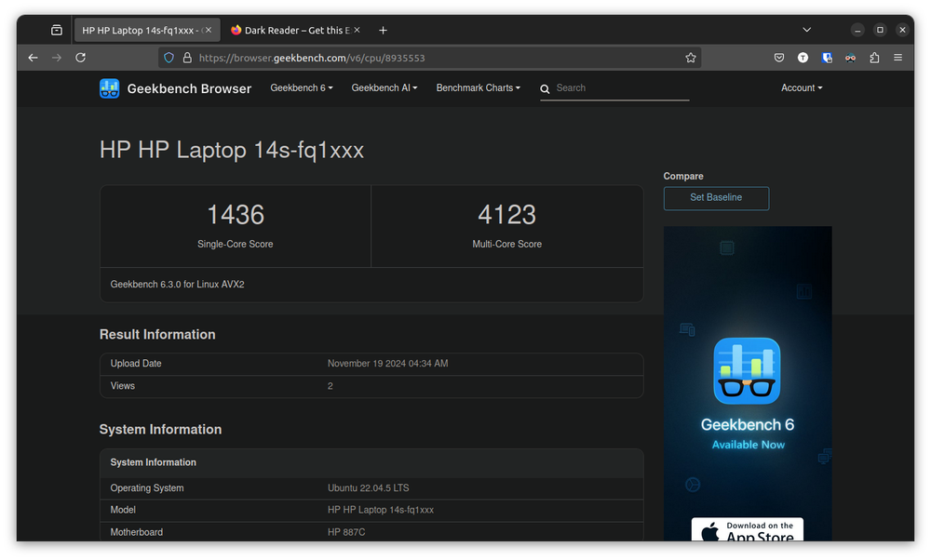Click the Geekbench Browser logo
The image size is (931, 560).
pyautogui.click(x=110, y=87)
